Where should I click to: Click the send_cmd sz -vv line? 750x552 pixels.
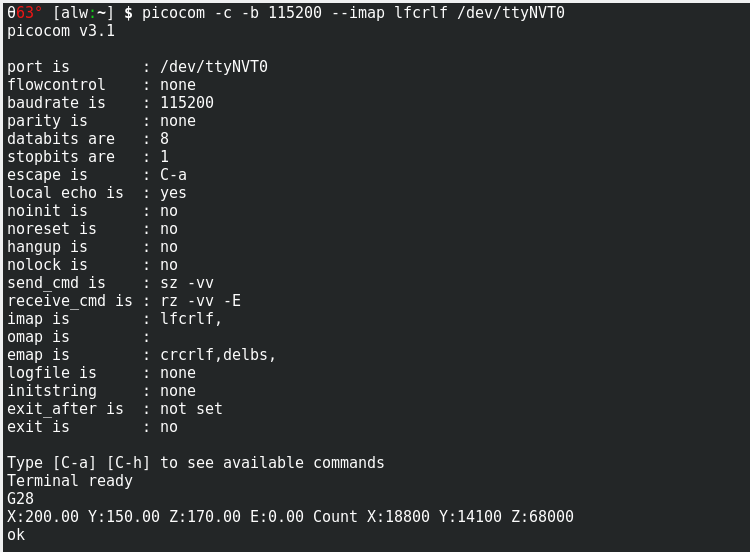pos(110,283)
